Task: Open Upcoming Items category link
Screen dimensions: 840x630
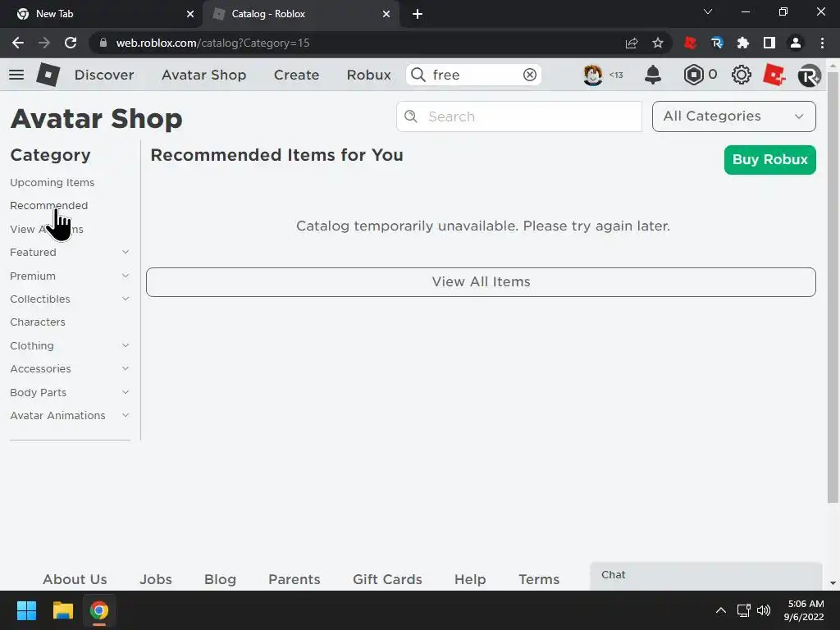Action: (x=52, y=183)
